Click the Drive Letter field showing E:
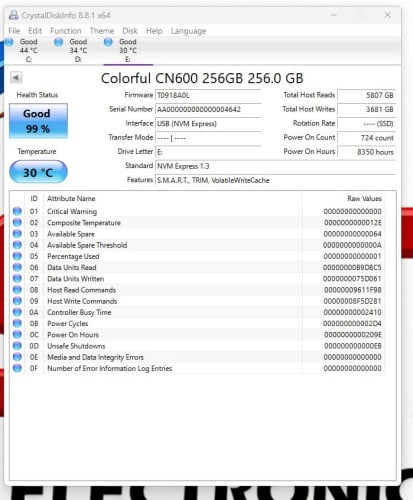413x500 pixels. [208, 152]
